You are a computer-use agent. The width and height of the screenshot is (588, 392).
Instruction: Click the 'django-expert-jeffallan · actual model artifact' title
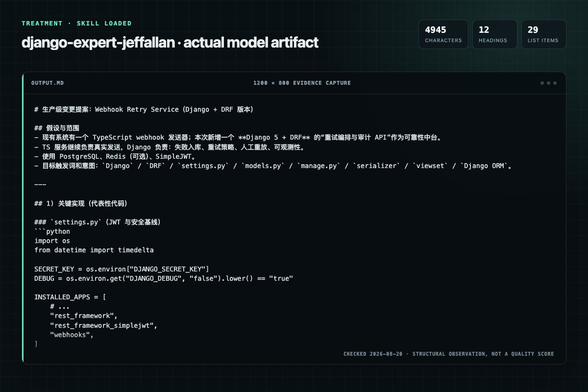[170, 43]
